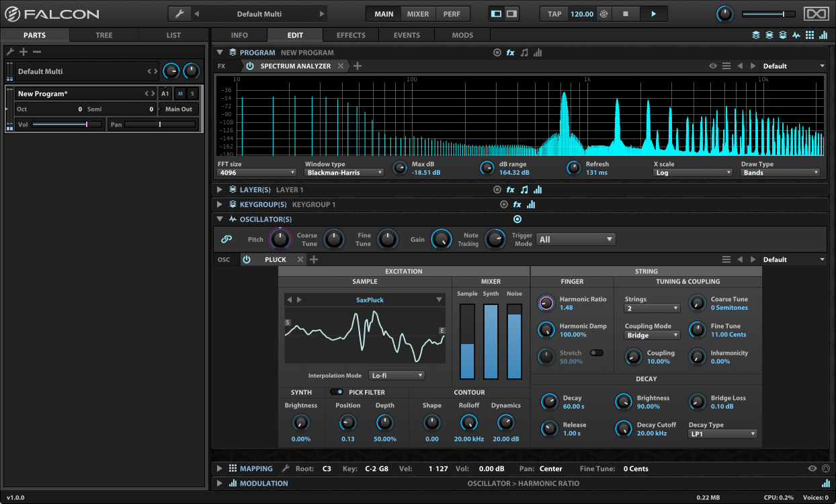The height and width of the screenshot is (504, 836).
Task: Toggle Spectrum Analyzer power button
Action: 250,66
